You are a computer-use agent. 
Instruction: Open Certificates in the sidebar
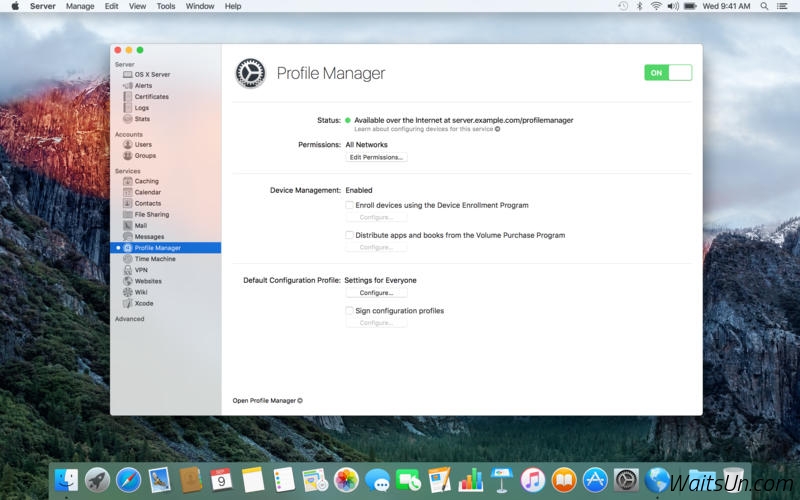point(146,96)
